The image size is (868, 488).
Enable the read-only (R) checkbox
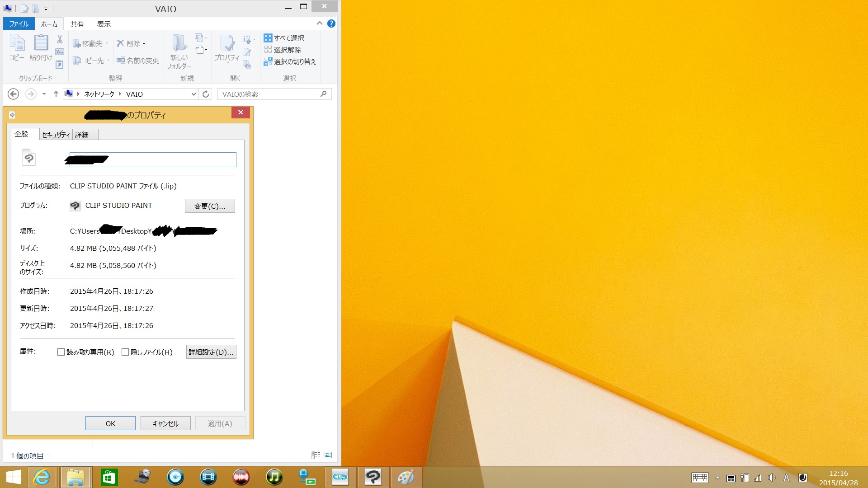[x=61, y=352]
